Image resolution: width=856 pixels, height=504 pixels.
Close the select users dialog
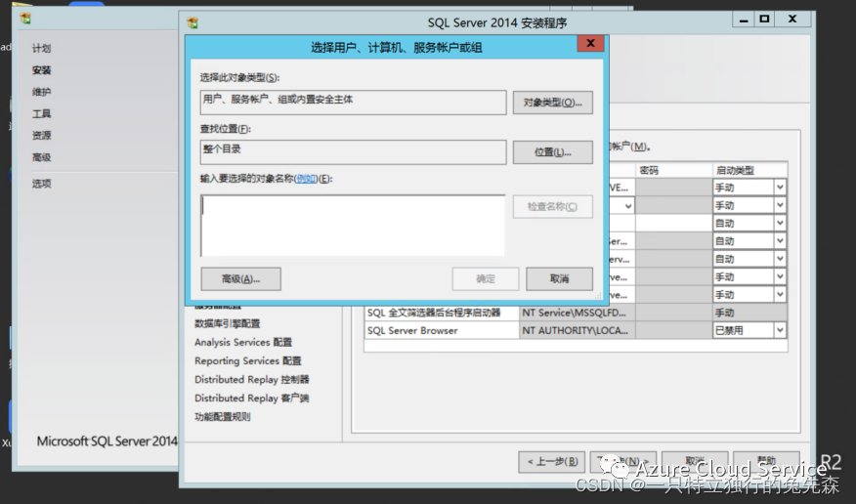click(x=590, y=44)
